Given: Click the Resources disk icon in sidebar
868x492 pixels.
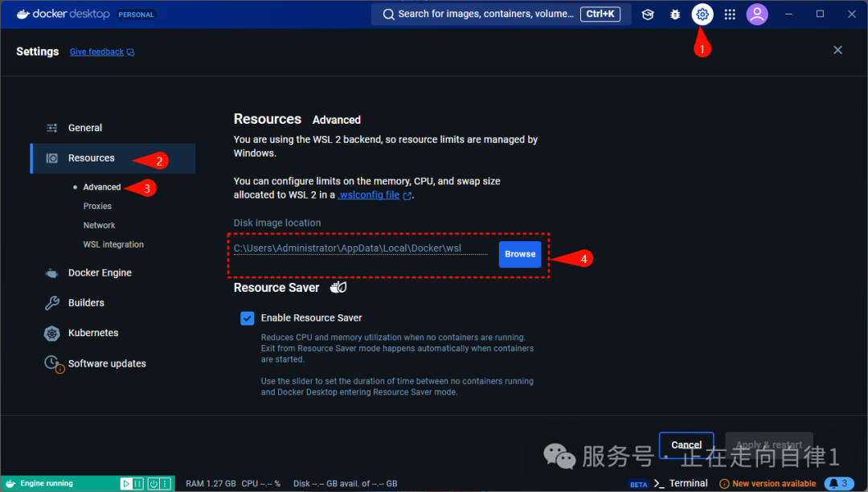Looking at the screenshot, I should pos(52,158).
